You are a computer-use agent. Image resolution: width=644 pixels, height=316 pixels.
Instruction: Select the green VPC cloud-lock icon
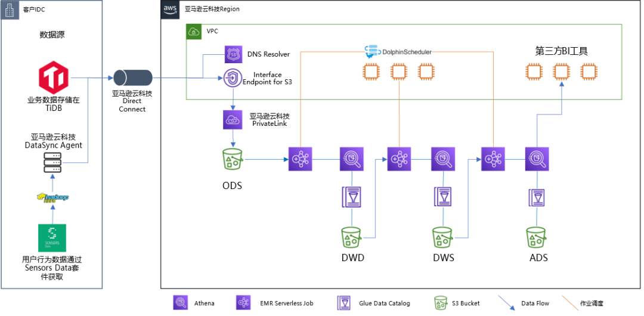click(x=194, y=32)
